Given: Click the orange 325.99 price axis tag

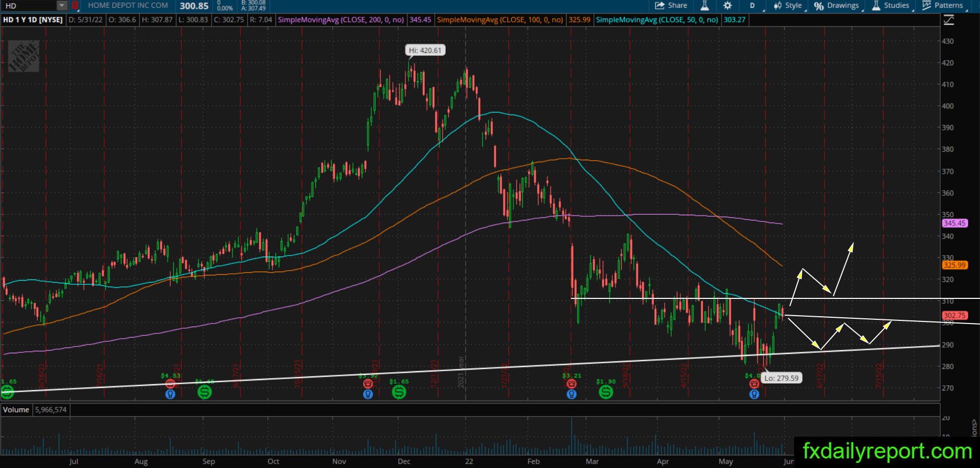Looking at the screenshot, I should click(954, 265).
